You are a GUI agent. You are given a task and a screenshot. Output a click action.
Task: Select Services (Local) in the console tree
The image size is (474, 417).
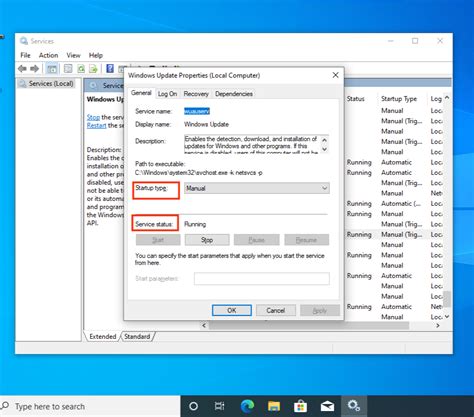click(46, 84)
